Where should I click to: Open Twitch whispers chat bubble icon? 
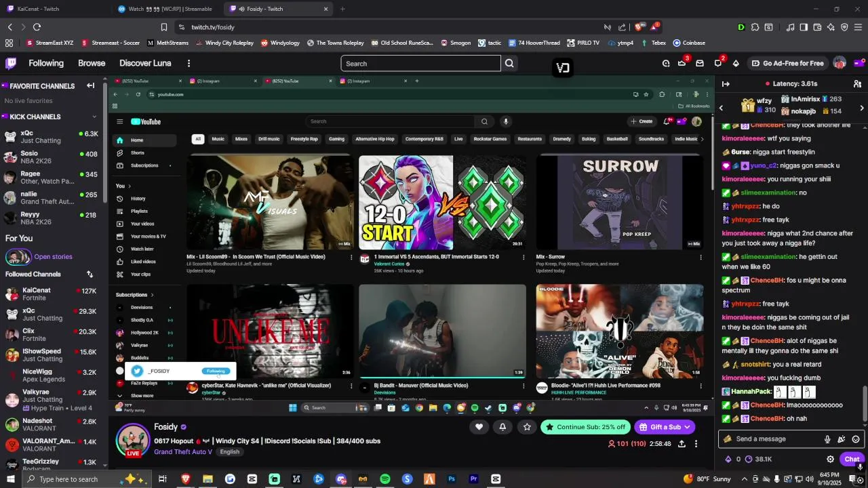(718, 63)
